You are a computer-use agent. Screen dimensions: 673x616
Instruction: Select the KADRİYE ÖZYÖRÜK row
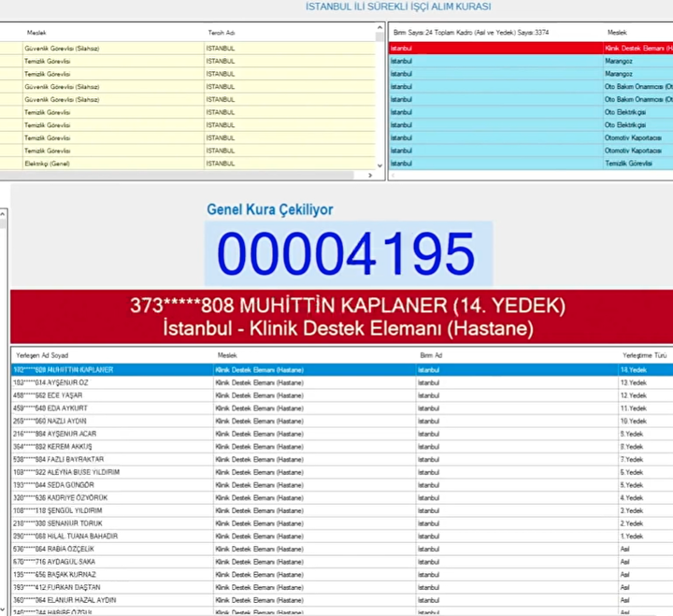(x=342, y=498)
